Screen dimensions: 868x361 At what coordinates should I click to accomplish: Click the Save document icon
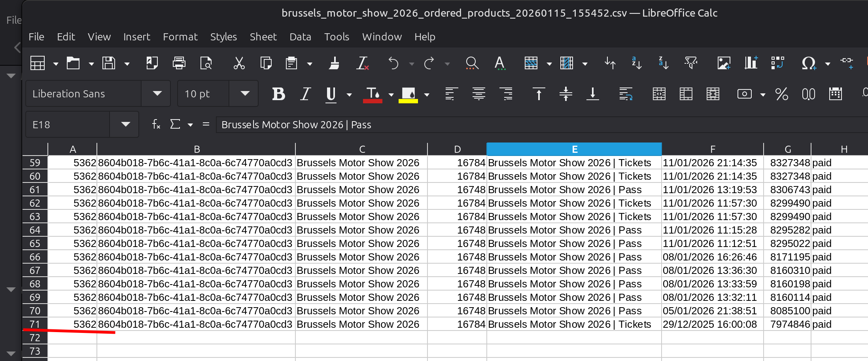pyautogui.click(x=109, y=63)
